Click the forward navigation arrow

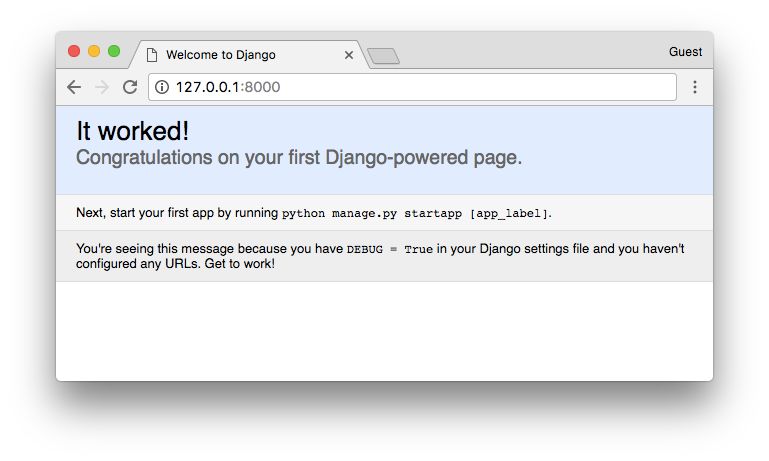point(102,87)
